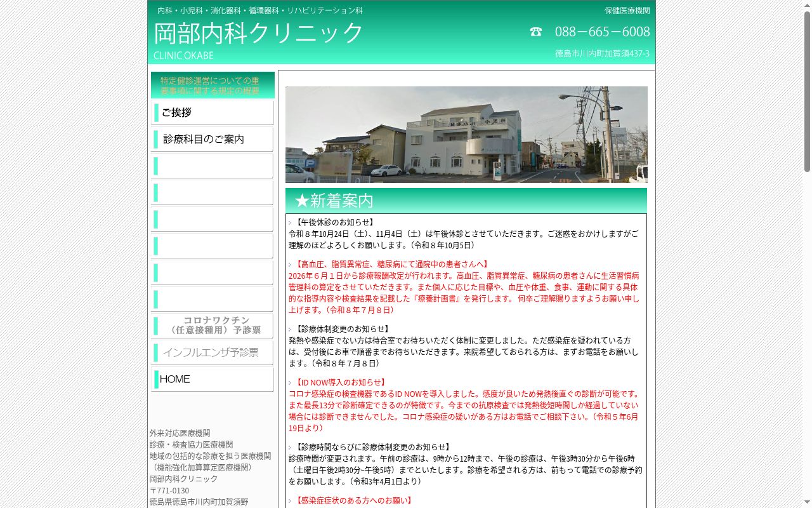Click the phone number 088-665-6008
The width and height of the screenshot is (812, 508).
click(602, 32)
